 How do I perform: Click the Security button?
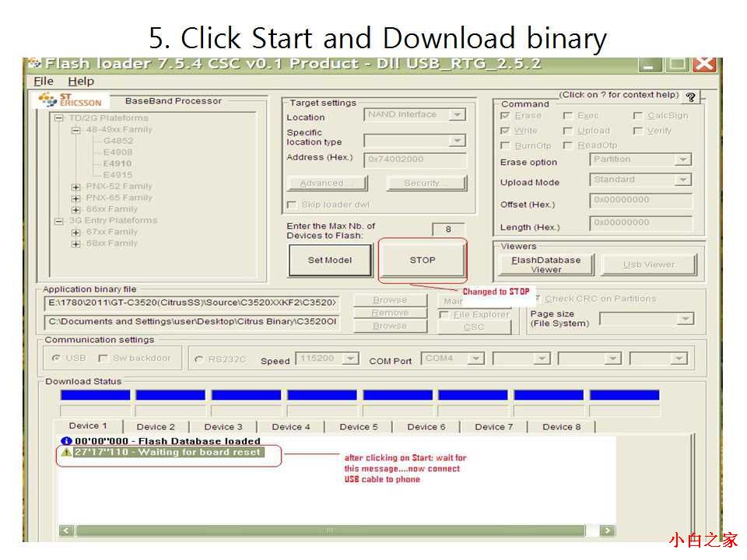click(x=426, y=184)
